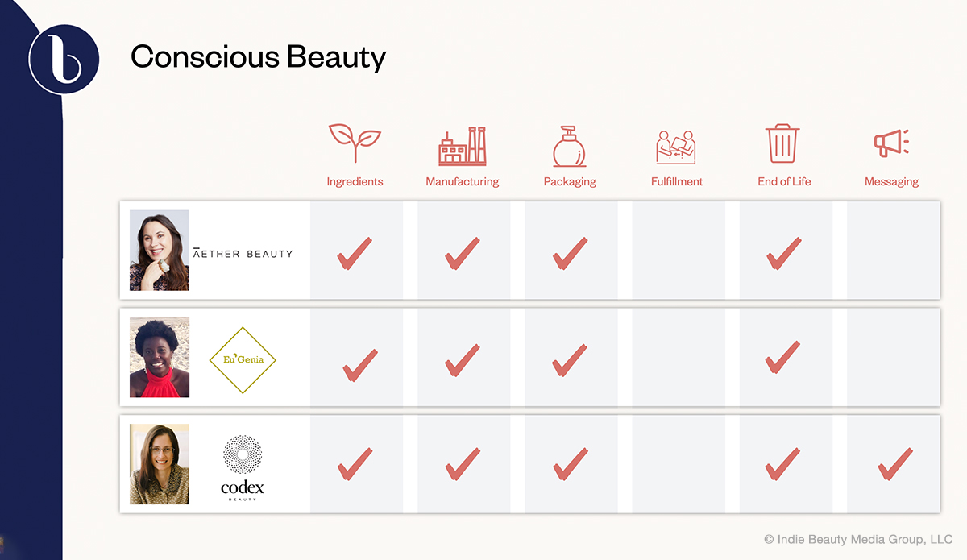Screen dimensions: 967x560
Task: Click Aether Beauty's End of Life checkmark
Action: (x=783, y=253)
